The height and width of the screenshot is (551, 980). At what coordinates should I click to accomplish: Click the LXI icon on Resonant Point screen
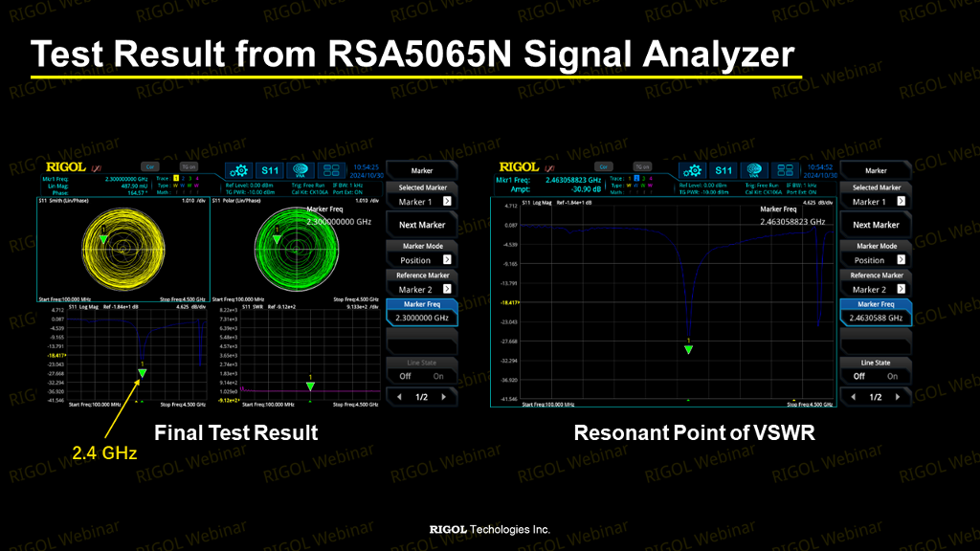549,168
